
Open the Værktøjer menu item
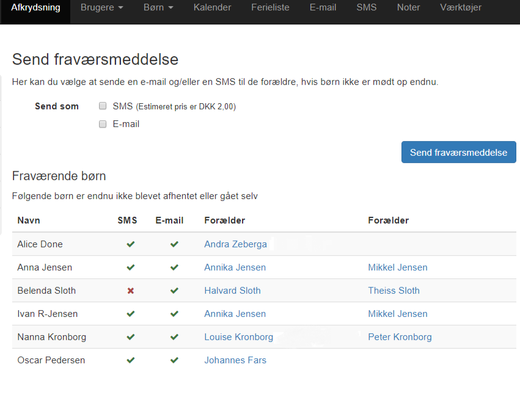461,7
